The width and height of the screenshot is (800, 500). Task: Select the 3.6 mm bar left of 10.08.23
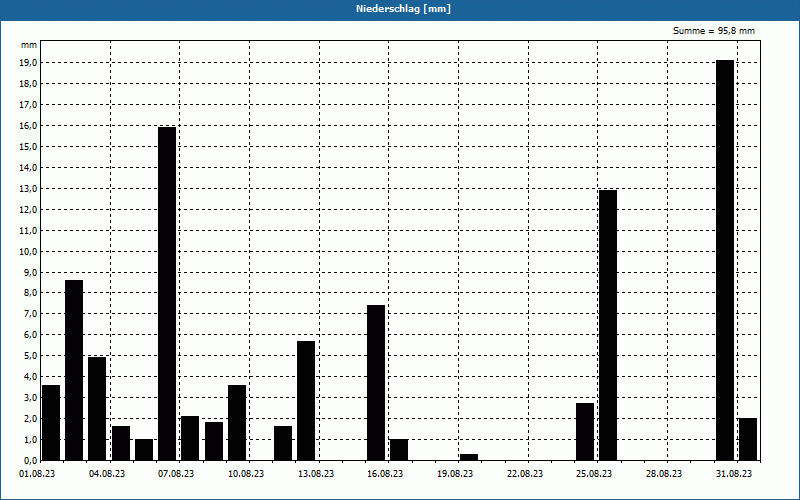point(237,423)
